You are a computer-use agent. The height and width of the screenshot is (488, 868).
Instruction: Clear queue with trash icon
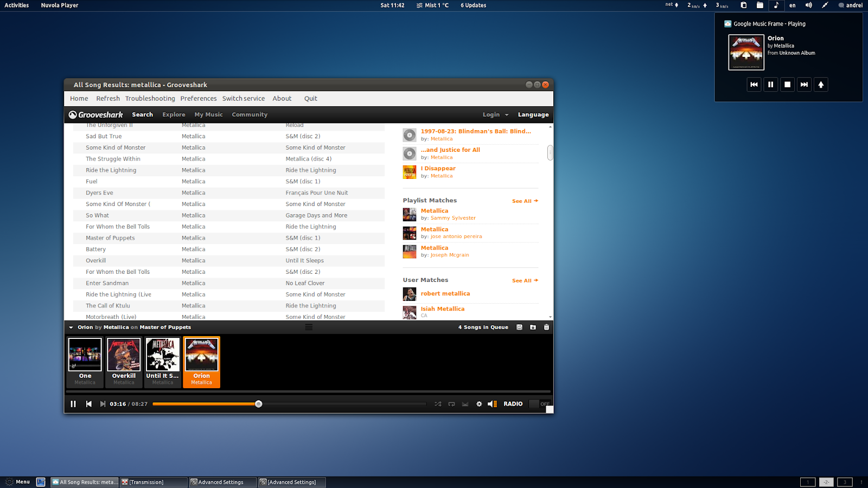(546, 327)
